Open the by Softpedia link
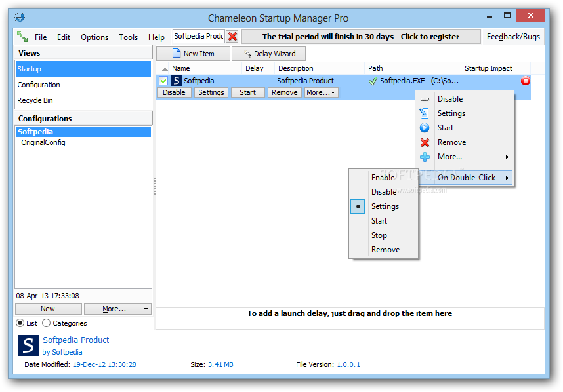The image size is (563, 392). tap(62, 352)
